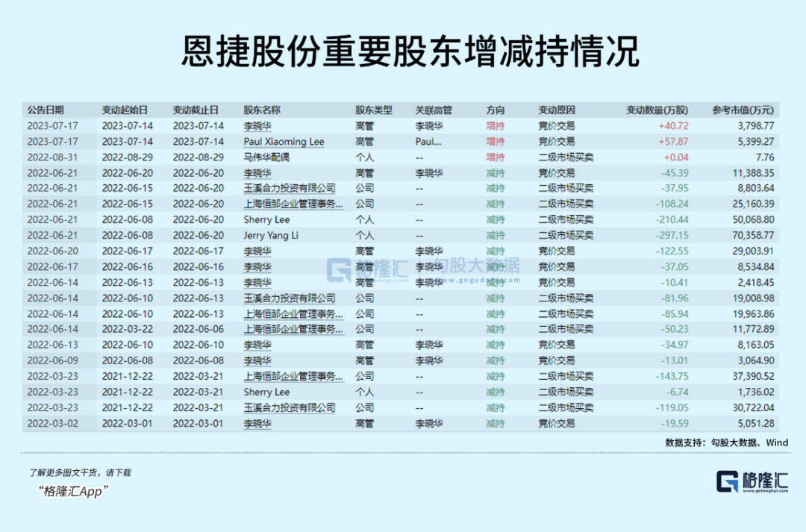This screenshot has width=806, height=532.
Task: Click the 数据支持 勾股大数据 Wind credit text
Action: [x=726, y=442]
